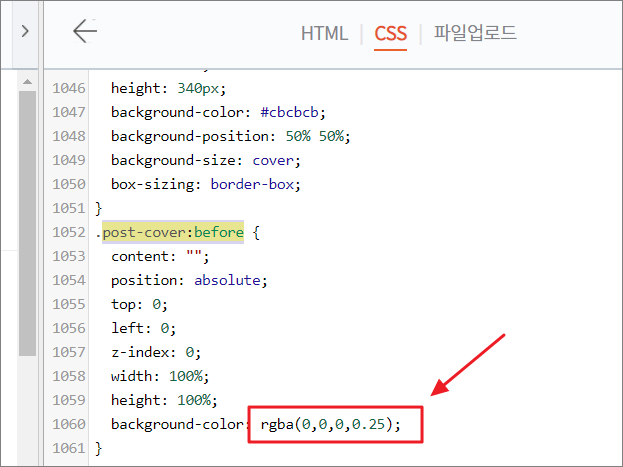Click the vertical scrollbar thumb
This screenshot has height=467, width=623.
click(x=27, y=223)
